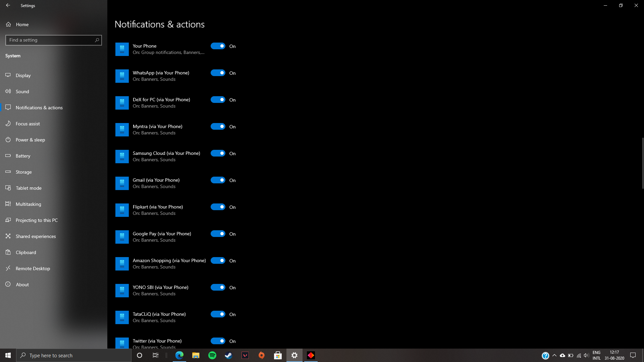Open File Explorer from taskbar
The width and height of the screenshot is (644, 362).
[x=196, y=355]
